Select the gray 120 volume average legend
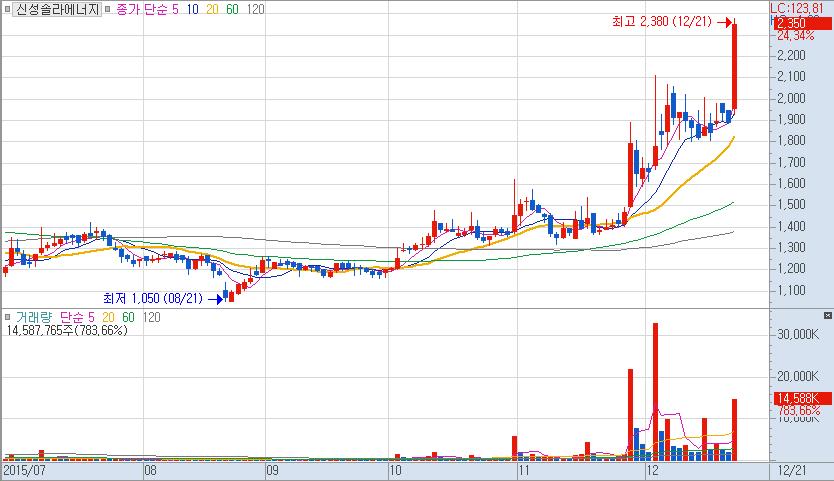Screen dimensions: 834x481 152,317
